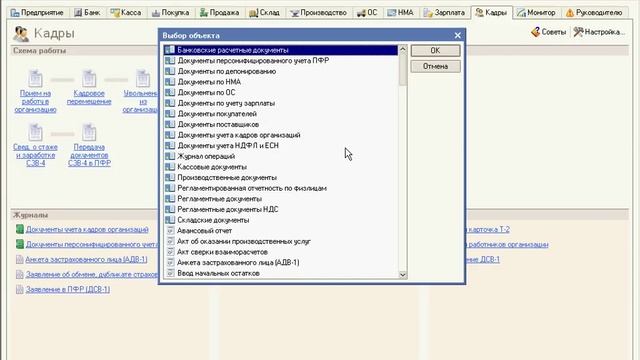Viewport: 640px width, 360px height.
Task: Open the ОС tab
Action: point(367,13)
